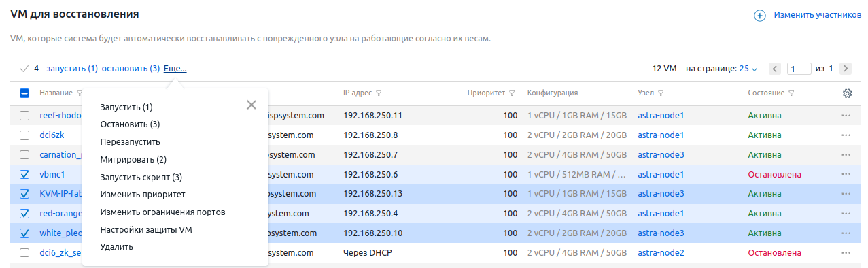Click toolbar запустить (1) link

pos(72,69)
